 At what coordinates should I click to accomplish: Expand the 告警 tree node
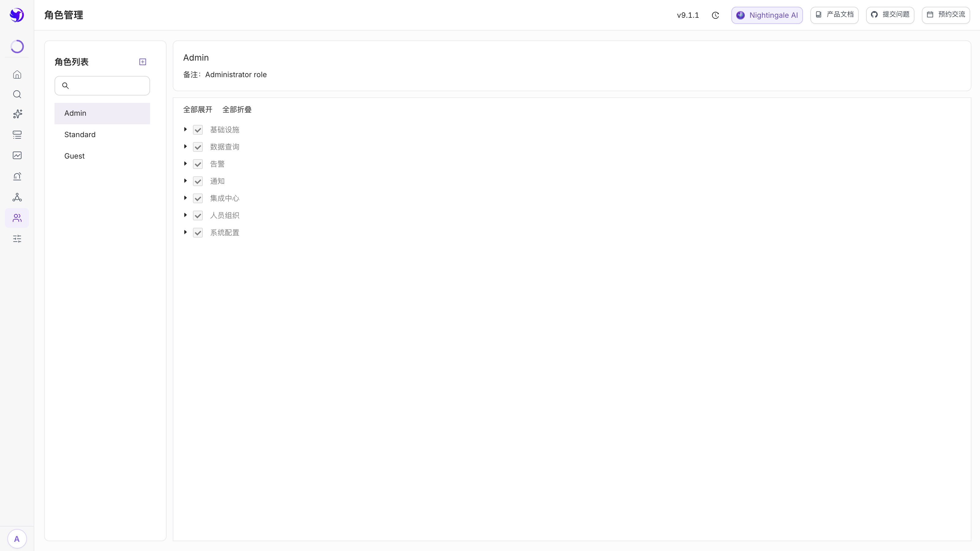tap(185, 163)
